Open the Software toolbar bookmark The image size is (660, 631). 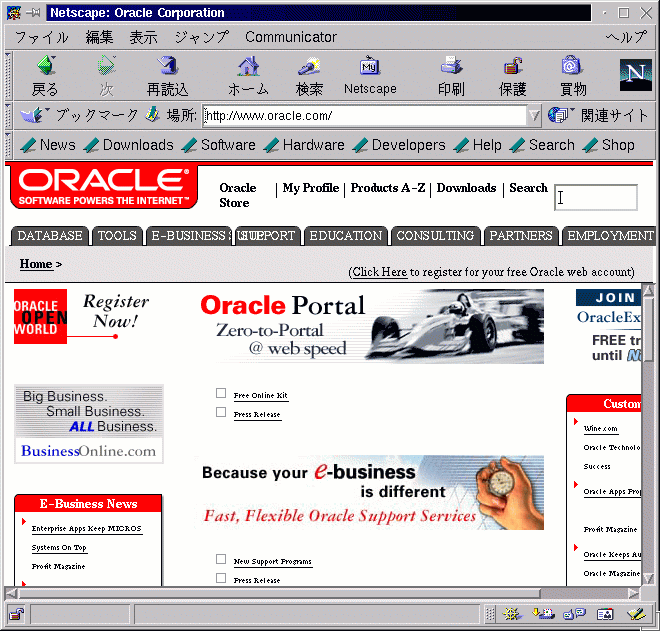click(x=219, y=145)
